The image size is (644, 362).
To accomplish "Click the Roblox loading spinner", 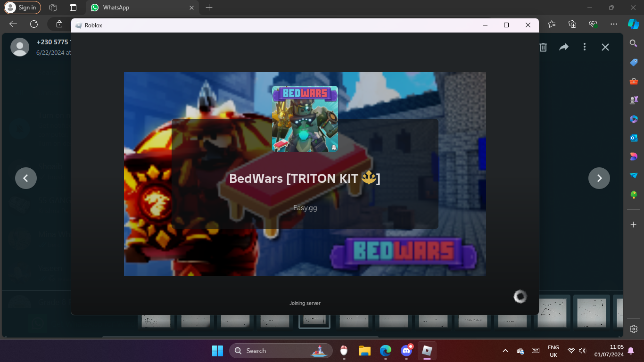I will point(520,296).
